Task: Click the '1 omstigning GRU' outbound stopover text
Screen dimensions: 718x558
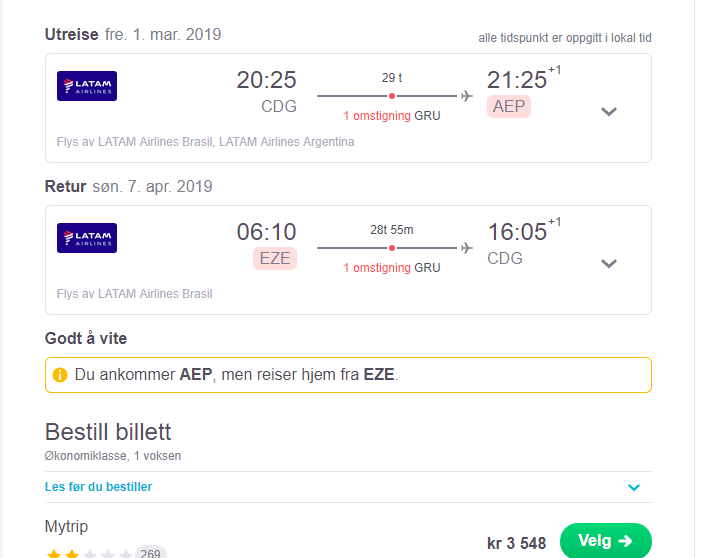Action: (x=392, y=116)
